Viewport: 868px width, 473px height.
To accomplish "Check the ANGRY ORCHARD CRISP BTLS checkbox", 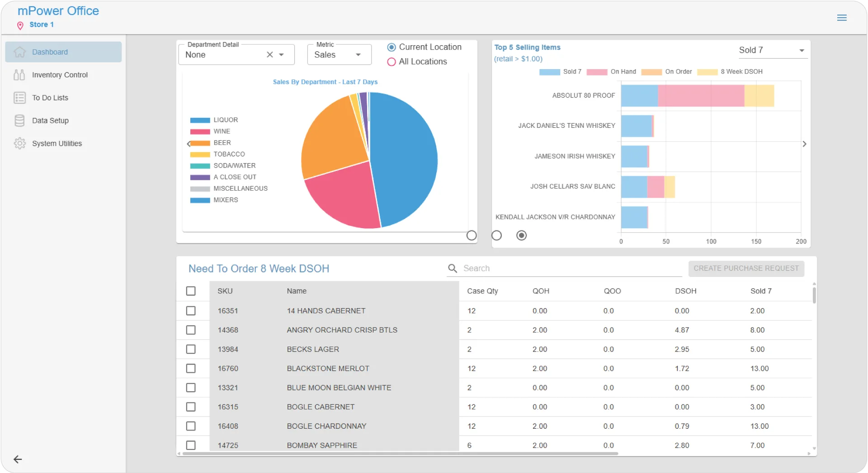I will (x=191, y=330).
